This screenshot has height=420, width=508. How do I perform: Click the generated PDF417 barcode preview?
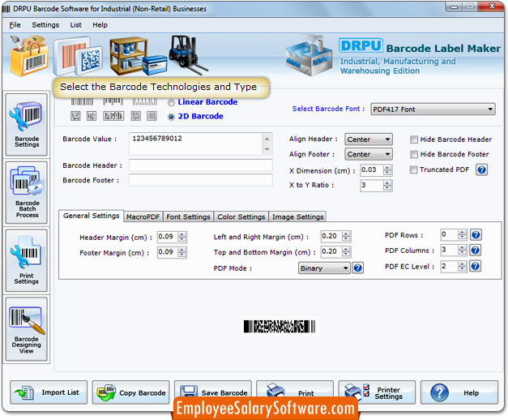(280, 326)
